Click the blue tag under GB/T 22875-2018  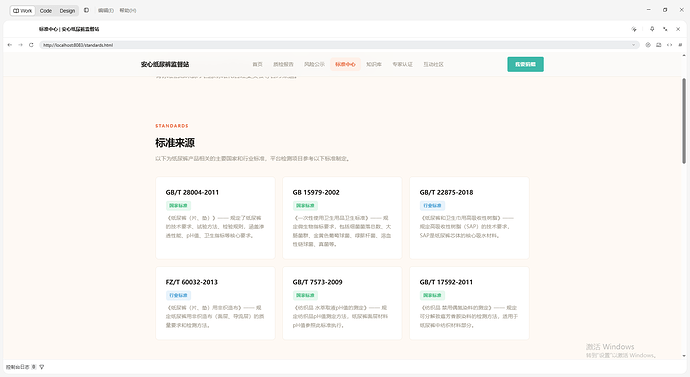pyautogui.click(x=432, y=205)
